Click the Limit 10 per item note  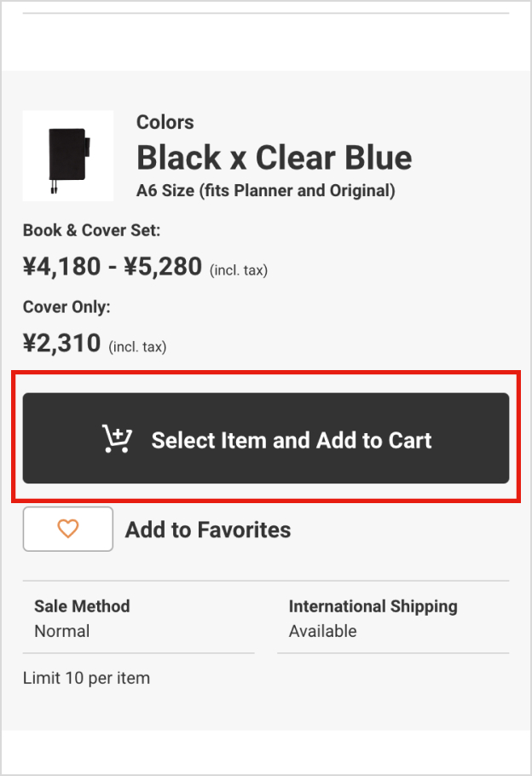point(86,678)
